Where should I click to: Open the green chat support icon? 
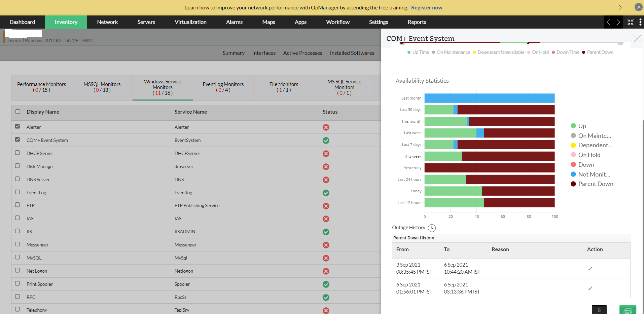pos(628,310)
